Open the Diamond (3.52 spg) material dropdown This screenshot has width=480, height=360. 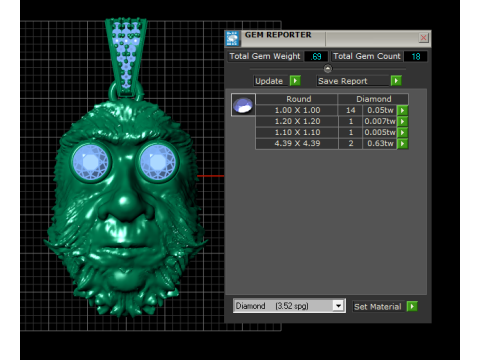point(289,306)
